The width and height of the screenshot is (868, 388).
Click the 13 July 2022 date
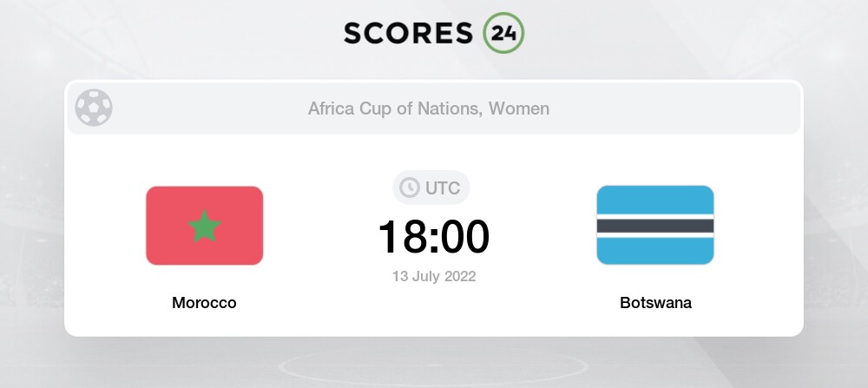(x=433, y=277)
